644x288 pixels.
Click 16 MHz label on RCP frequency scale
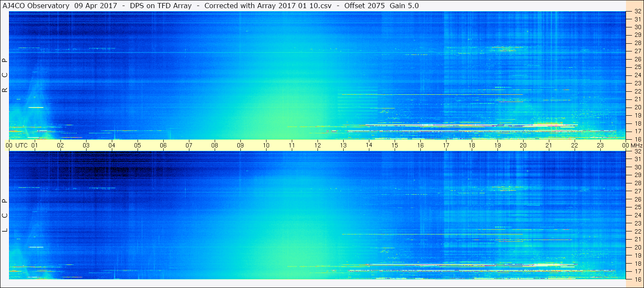tap(637, 139)
